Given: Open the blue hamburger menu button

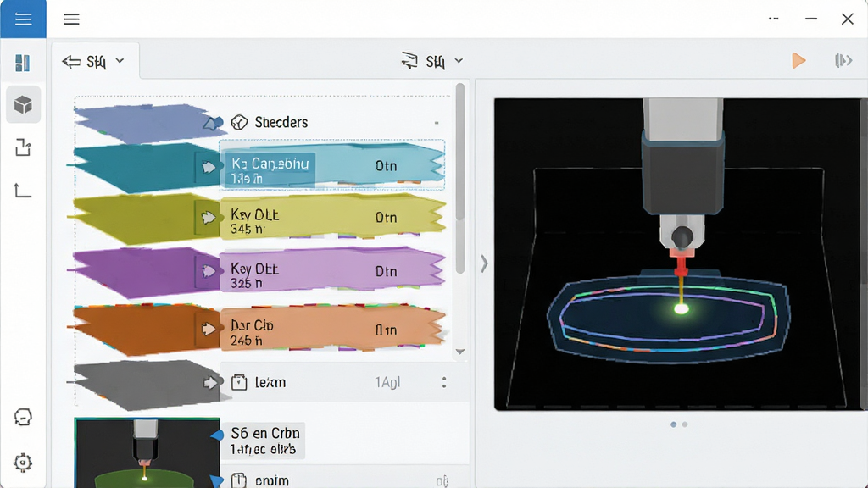Looking at the screenshot, I should (23, 19).
